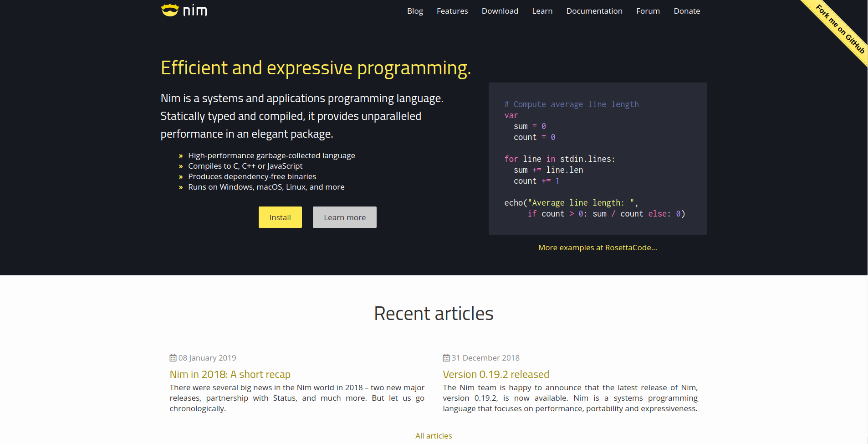Click Donate in the header
The image size is (868, 444).
click(687, 11)
